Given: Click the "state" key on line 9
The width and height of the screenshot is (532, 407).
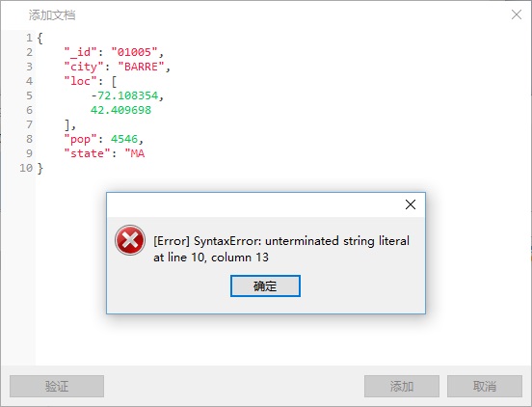Looking at the screenshot, I should tap(88, 153).
